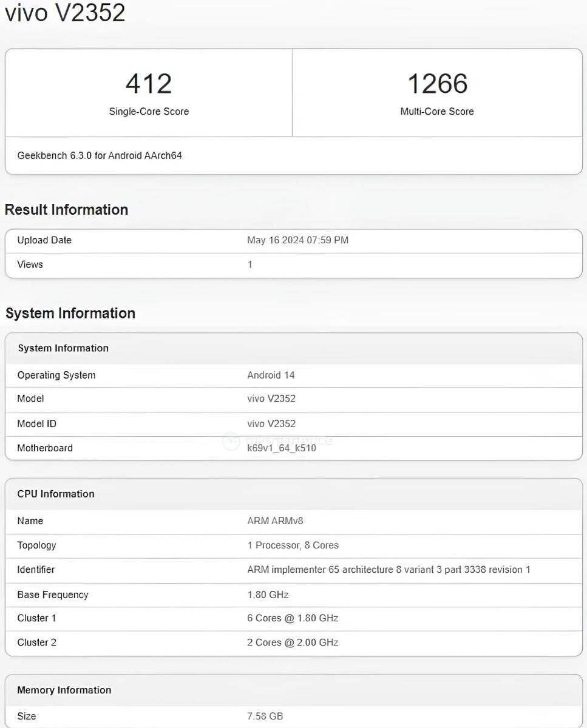This screenshot has height=728, width=587.
Task: Select the Model row label
Action: (30, 399)
